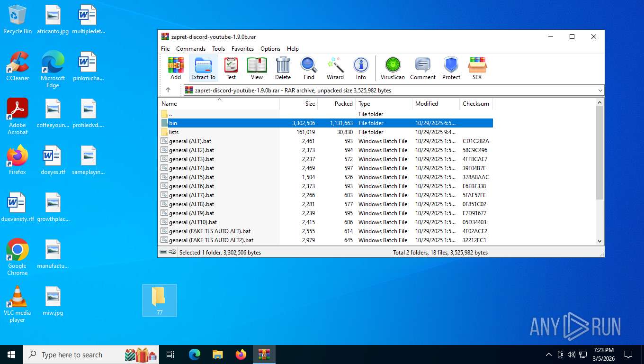Select the VLC media player shortcut

tap(18, 304)
